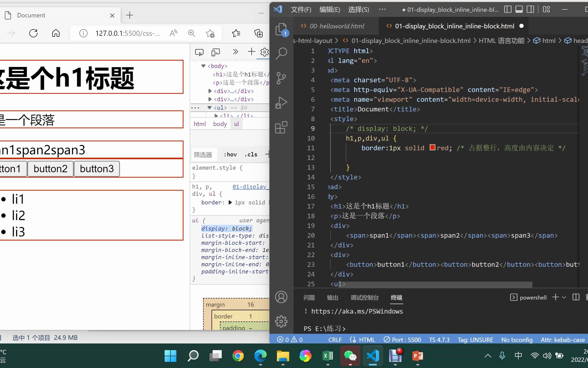The height and width of the screenshot is (368, 588).
Task: Open WeChat from the taskbar
Action: pyautogui.click(x=350, y=356)
